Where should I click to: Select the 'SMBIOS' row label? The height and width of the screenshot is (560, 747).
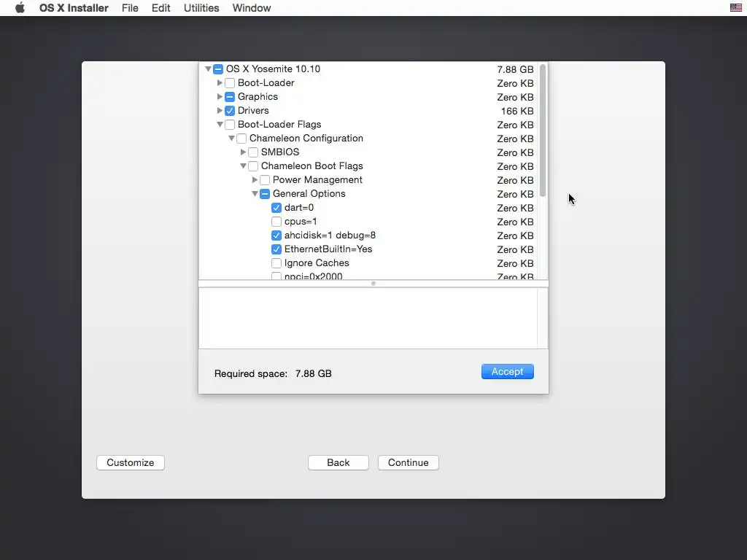pyautogui.click(x=280, y=152)
